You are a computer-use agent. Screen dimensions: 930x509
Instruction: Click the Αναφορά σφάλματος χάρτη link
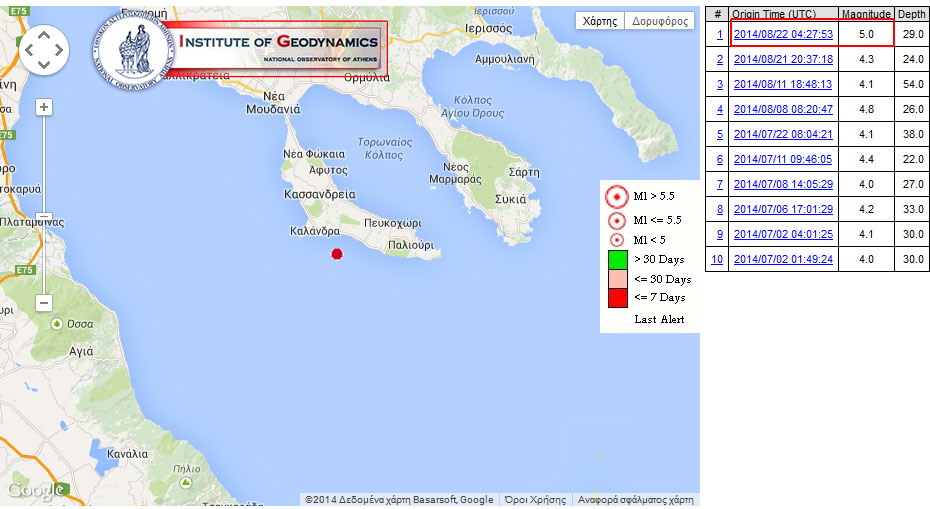635,500
